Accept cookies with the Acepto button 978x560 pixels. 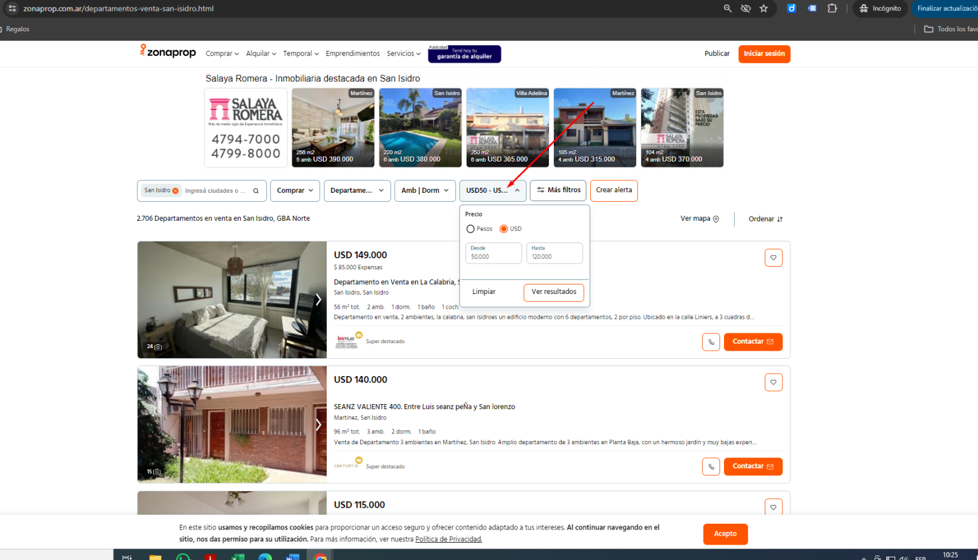725,534
